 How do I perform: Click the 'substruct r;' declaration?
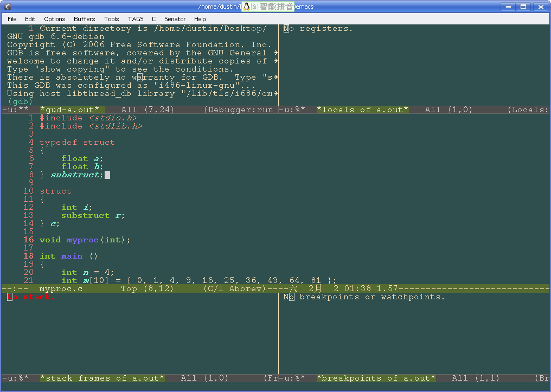click(x=93, y=215)
